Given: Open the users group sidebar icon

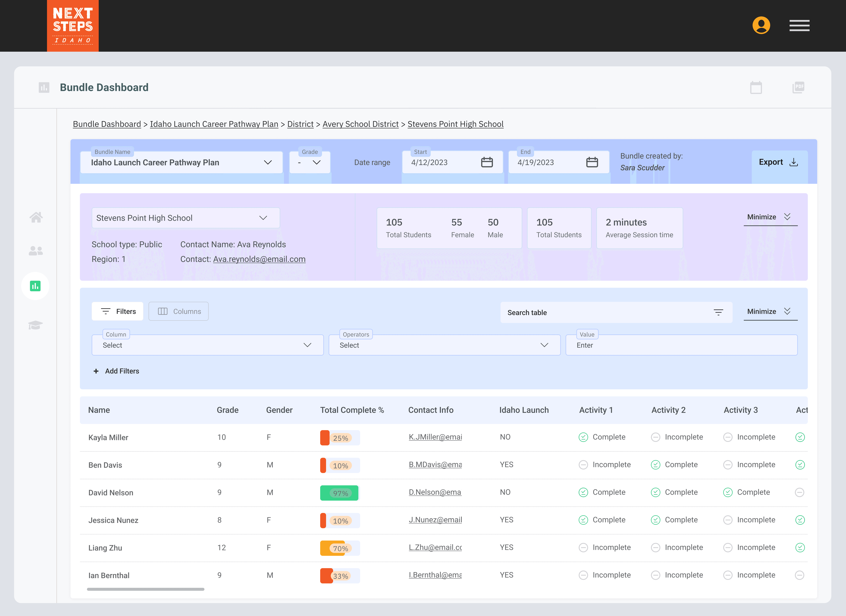Looking at the screenshot, I should pyautogui.click(x=36, y=251).
